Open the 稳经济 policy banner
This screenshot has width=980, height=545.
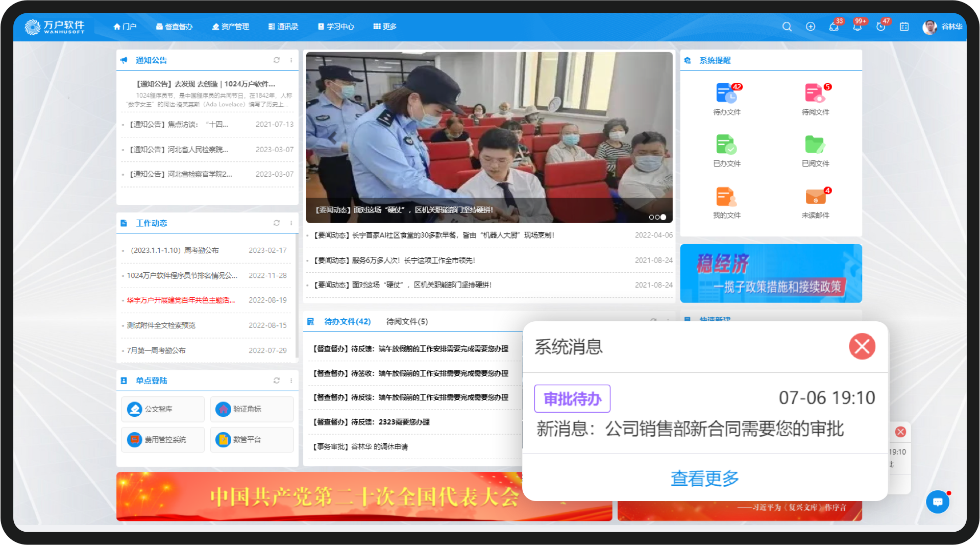coord(771,273)
